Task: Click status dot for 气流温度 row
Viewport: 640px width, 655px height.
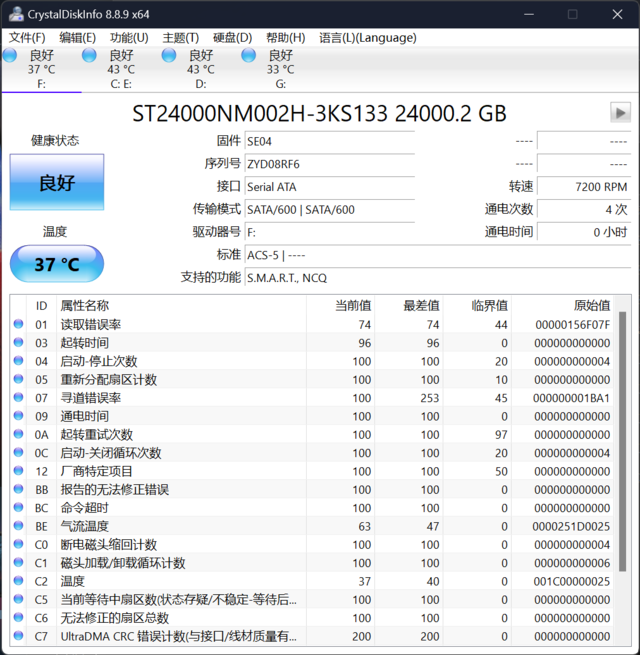Action: tap(18, 526)
